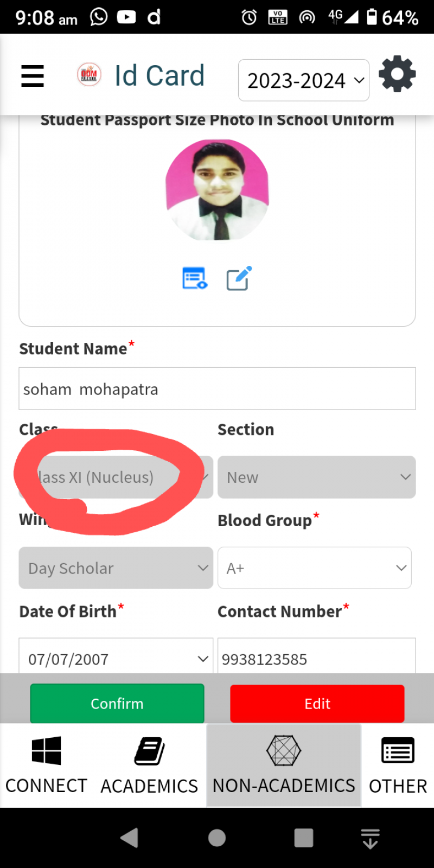Open the hamburger menu
Viewport: 434px width, 868px height.
(33, 76)
